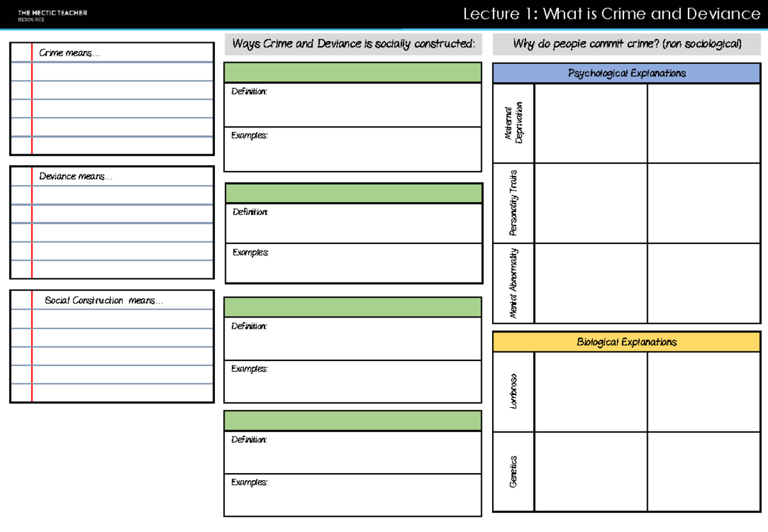Image resolution: width=768 pixels, height=532 pixels.
Task: Select the title 'Lecture 1: What is Crime and Deviance'
Action: point(611,14)
